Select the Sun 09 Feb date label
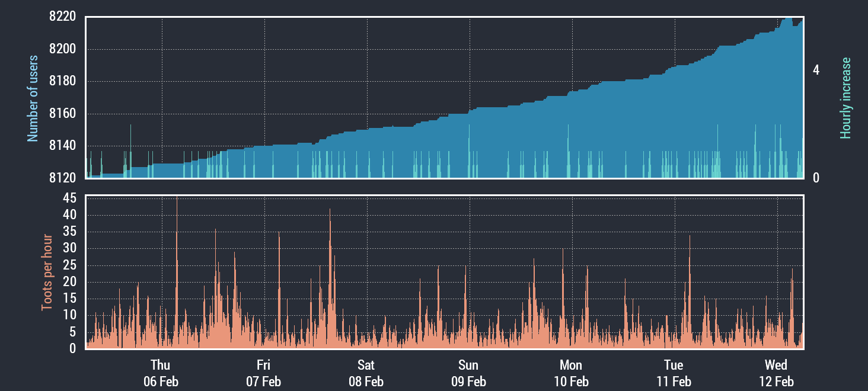The width and height of the screenshot is (868, 391). (x=468, y=373)
